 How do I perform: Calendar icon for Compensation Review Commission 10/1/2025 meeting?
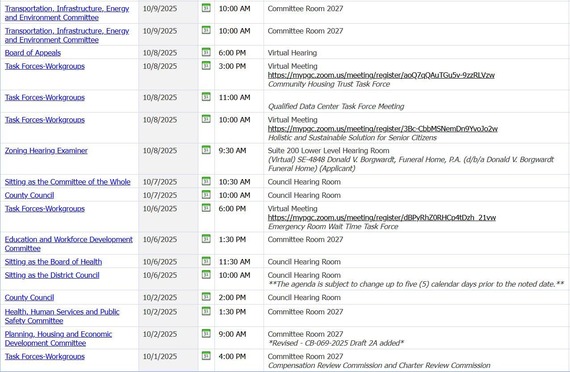pyautogui.click(x=206, y=356)
